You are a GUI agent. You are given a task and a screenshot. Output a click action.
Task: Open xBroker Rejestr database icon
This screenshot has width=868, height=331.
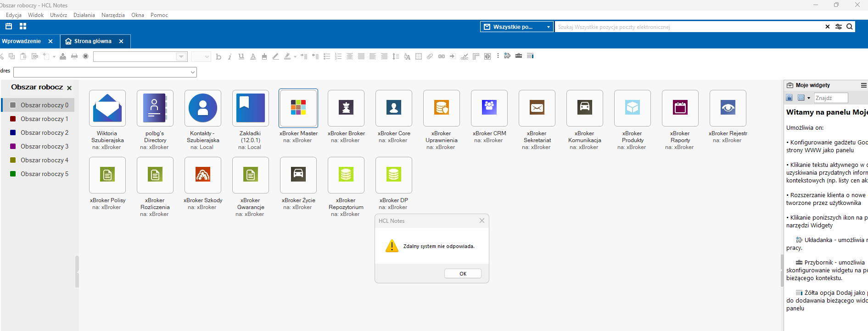pyautogui.click(x=728, y=108)
